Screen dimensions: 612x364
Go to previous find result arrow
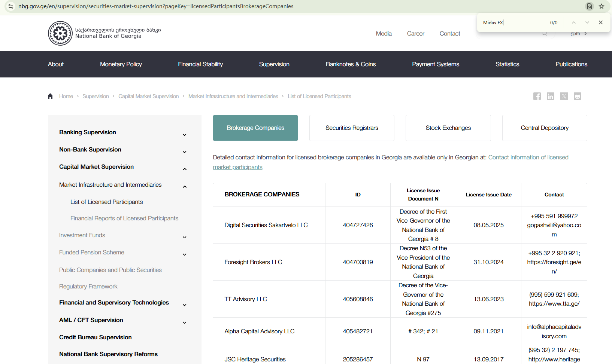click(x=573, y=22)
